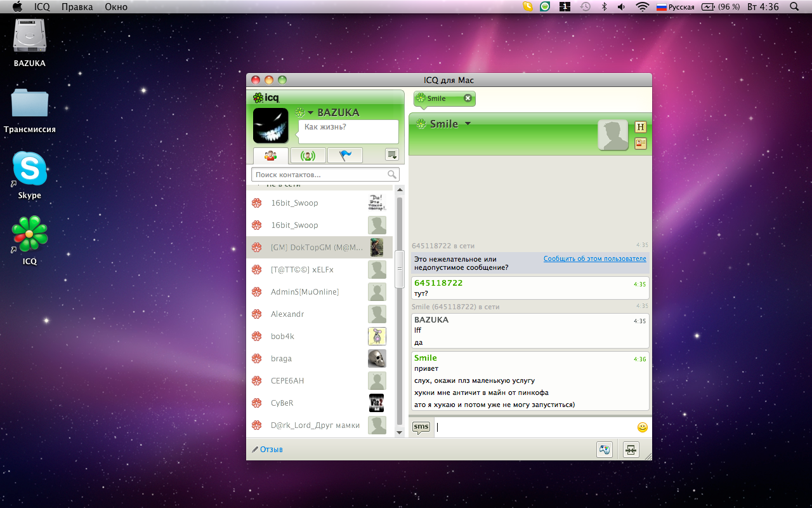Open the volume control in menu bar
The image size is (812, 508).
click(x=621, y=7)
